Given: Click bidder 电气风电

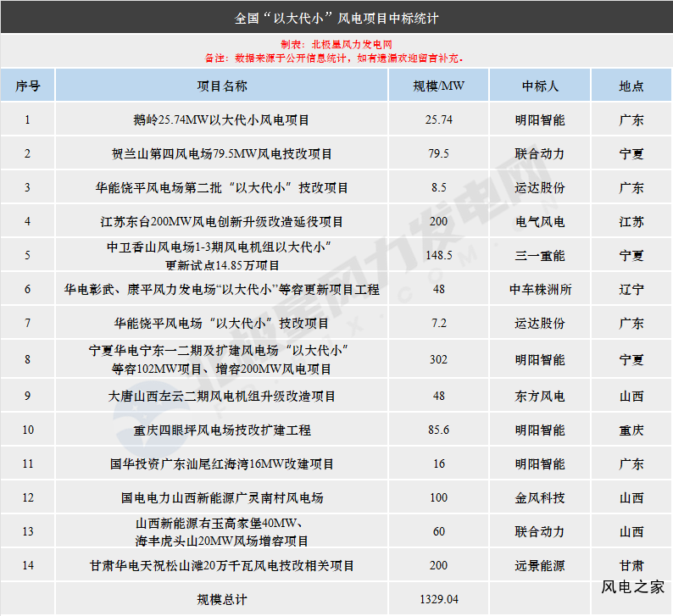Looking at the screenshot, I should (x=540, y=221).
